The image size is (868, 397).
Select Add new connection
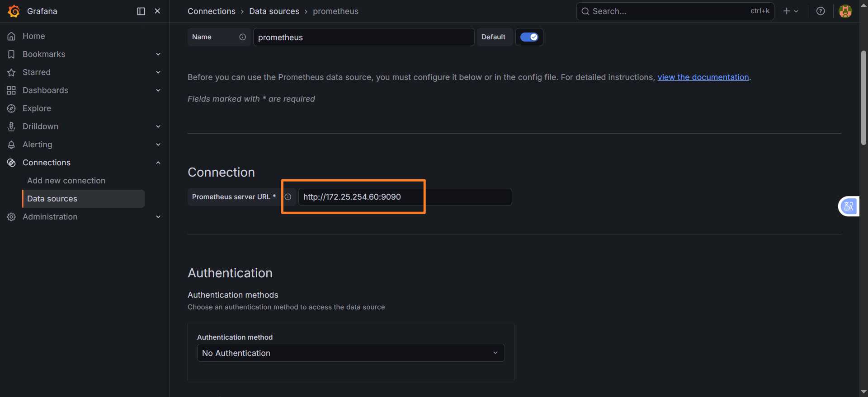point(66,181)
